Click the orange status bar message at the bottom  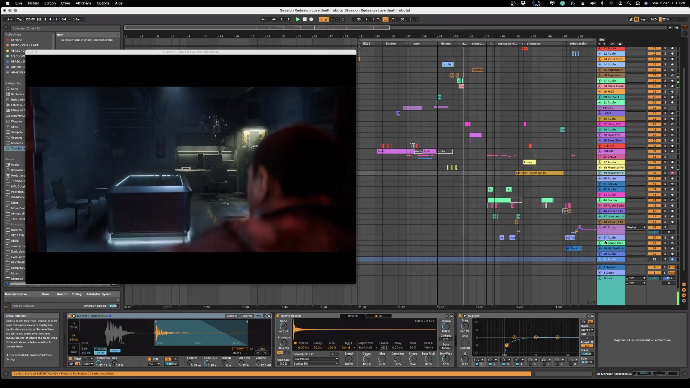pos(271,373)
